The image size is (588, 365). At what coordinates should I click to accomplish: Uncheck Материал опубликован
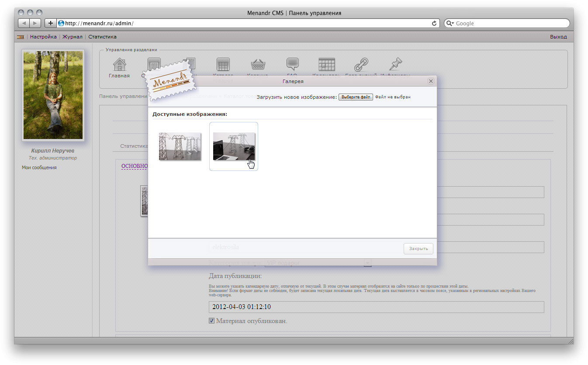(211, 320)
